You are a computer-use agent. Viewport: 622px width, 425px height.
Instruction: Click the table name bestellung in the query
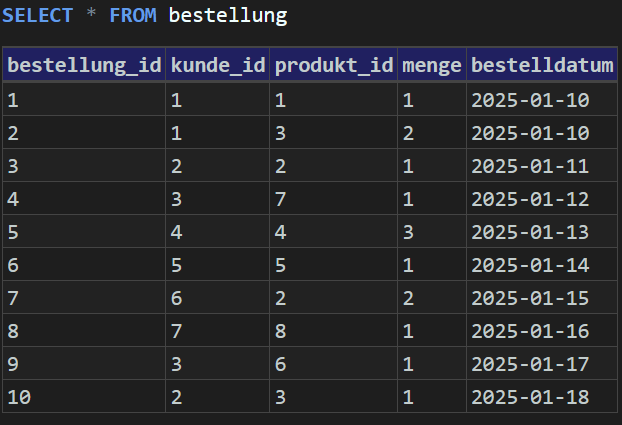coord(228,16)
